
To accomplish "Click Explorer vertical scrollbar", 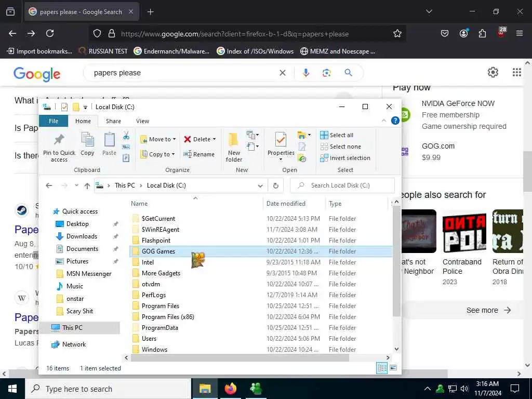I will coord(396,261).
